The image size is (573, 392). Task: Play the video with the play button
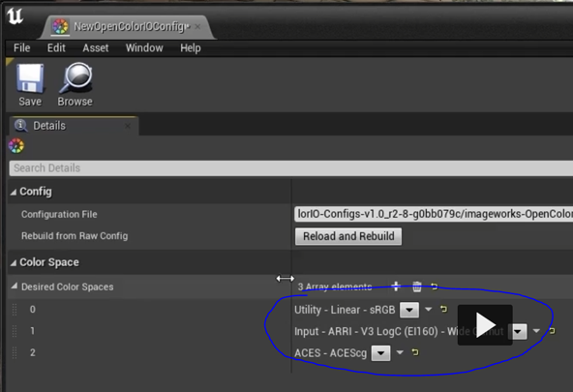(485, 325)
